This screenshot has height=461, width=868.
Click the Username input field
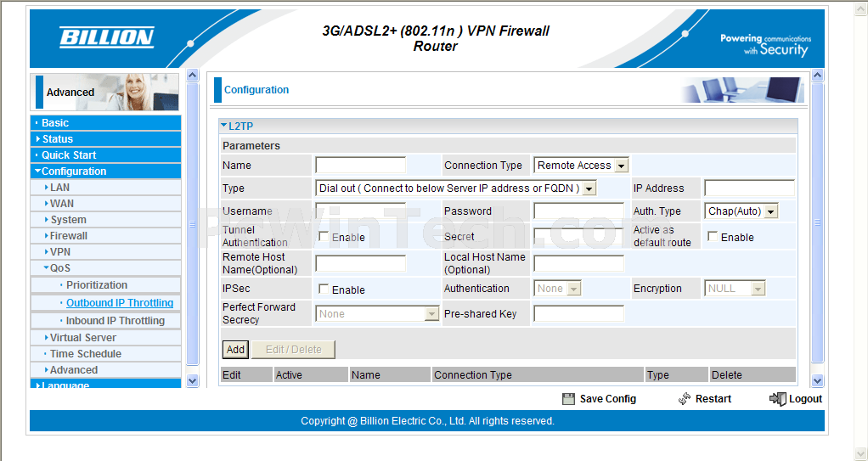click(x=360, y=211)
